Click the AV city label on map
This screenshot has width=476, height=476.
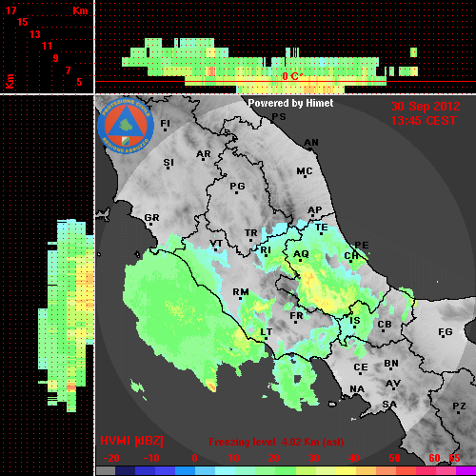tap(393, 384)
